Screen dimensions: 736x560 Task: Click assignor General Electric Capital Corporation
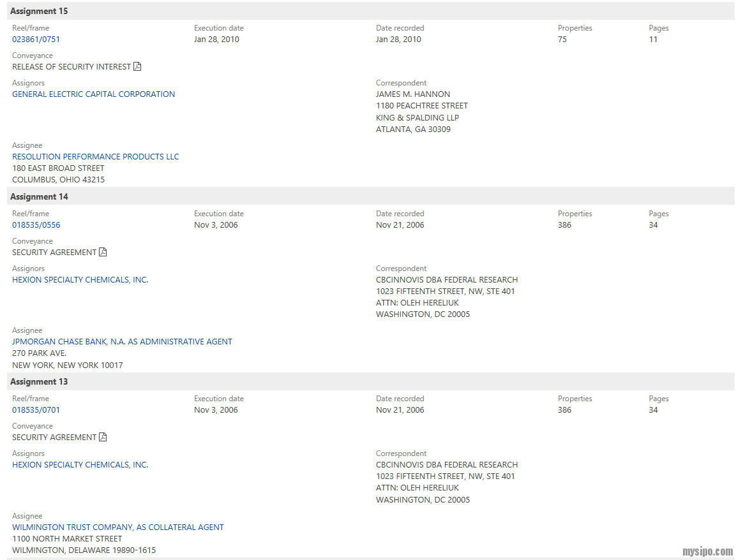coord(93,94)
